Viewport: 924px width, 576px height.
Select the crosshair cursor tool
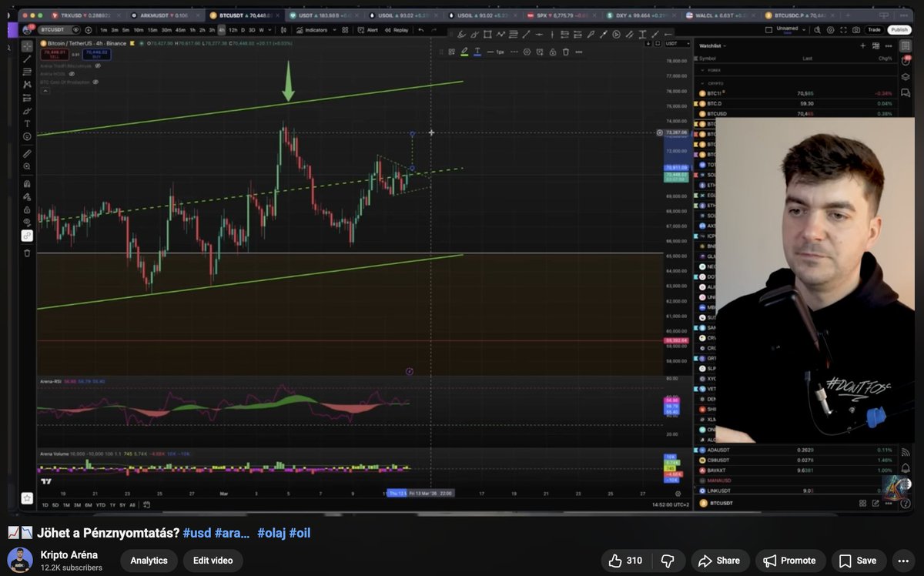click(27, 46)
